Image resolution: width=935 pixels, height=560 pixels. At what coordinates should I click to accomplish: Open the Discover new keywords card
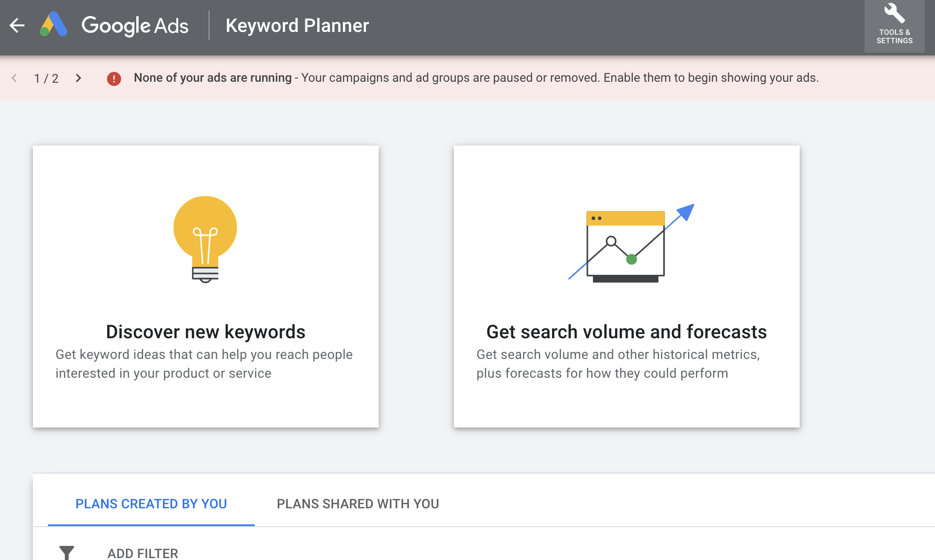[x=205, y=286]
